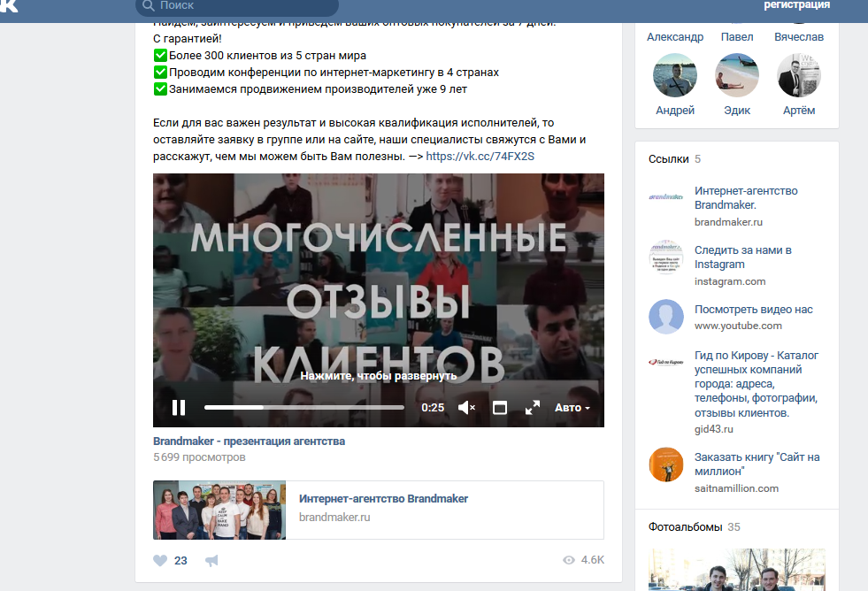
Task: Open Павел's profile
Action: point(737,36)
